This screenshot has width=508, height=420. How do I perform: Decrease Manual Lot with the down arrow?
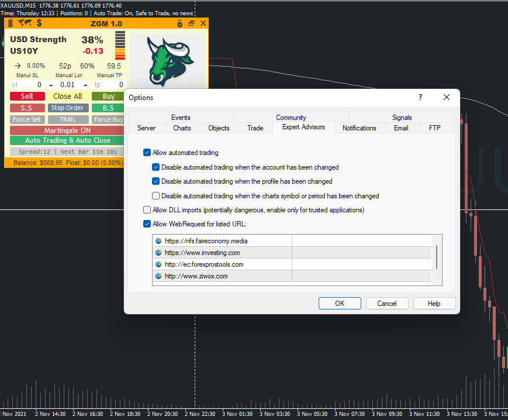click(51, 85)
